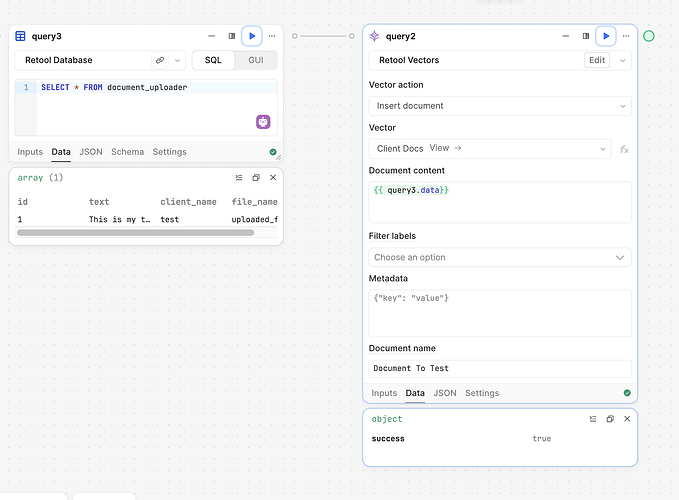Viewport: 679px width, 500px height.
Task: Copy the object result in query2 output
Action: [609, 419]
